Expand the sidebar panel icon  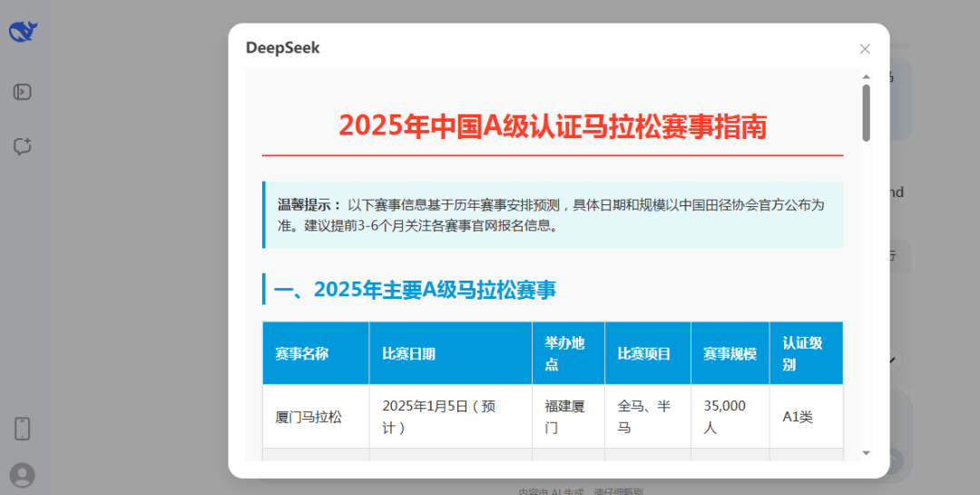23,92
